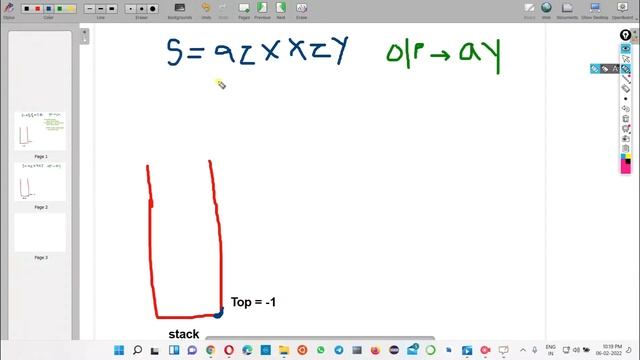Image resolution: width=640 pixels, height=360 pixels.
Task: Select the medium eraser size
Action: 142,9
